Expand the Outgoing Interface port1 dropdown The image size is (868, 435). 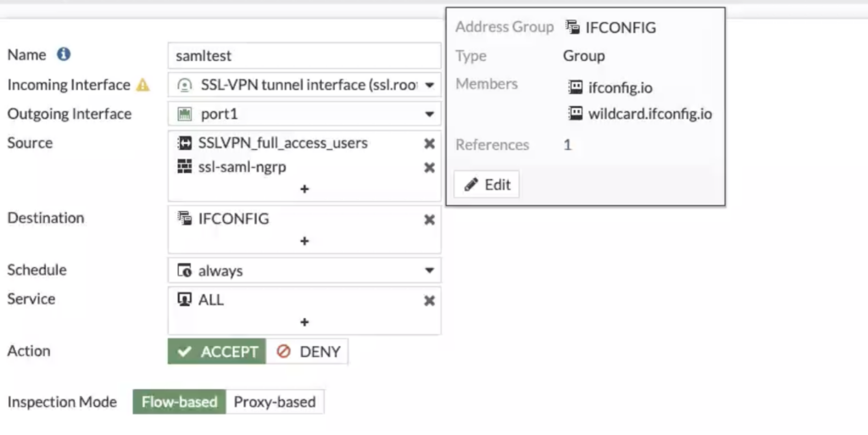point(304,114)
